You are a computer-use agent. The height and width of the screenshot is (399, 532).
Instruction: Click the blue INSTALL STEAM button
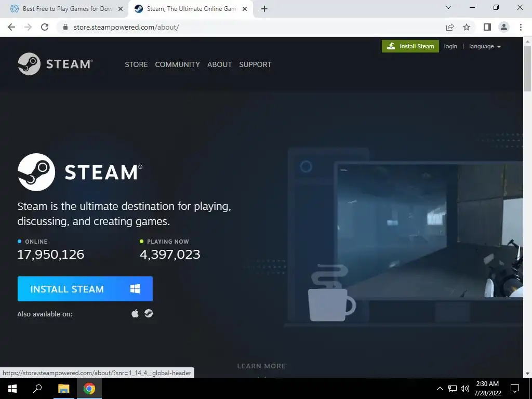[85, 289]
